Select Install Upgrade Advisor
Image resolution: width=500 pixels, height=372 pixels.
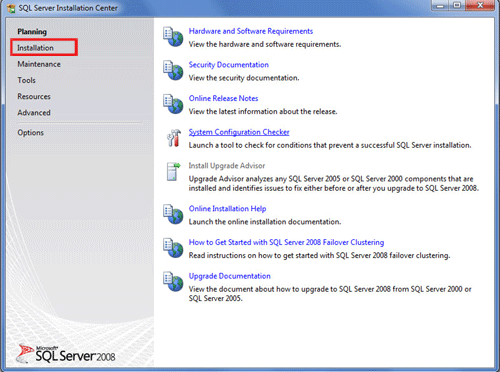(x=227, y=166)
